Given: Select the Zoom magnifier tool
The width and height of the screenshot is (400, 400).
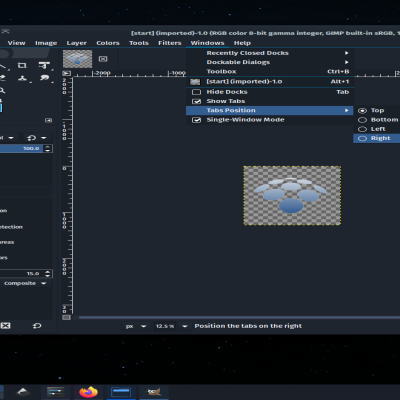Looking at the screenshot, I should coord(2,90).
